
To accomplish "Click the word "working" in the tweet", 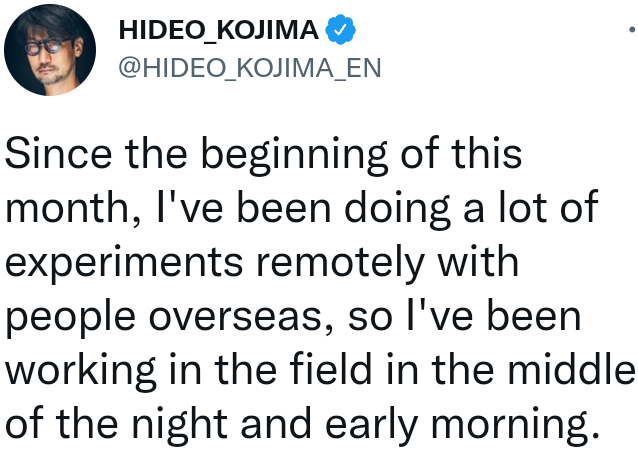I will [81, 372].
